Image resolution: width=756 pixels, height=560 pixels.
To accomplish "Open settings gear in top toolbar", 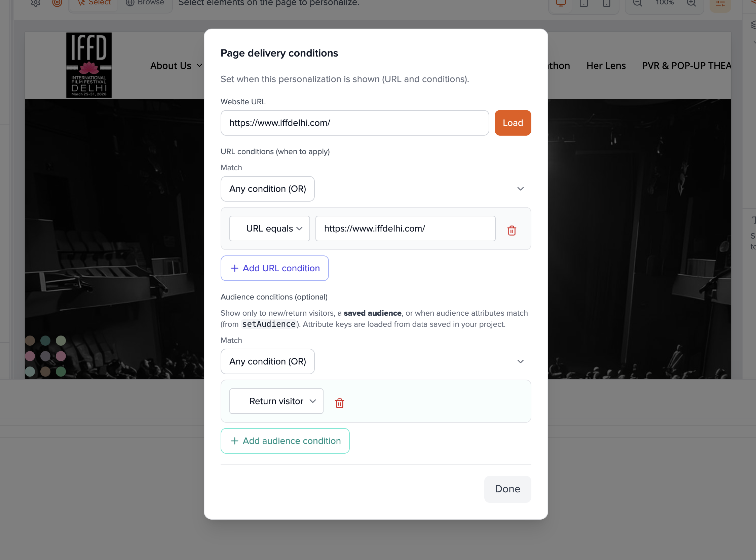I will pyautogui.click(x=36, y=3).
